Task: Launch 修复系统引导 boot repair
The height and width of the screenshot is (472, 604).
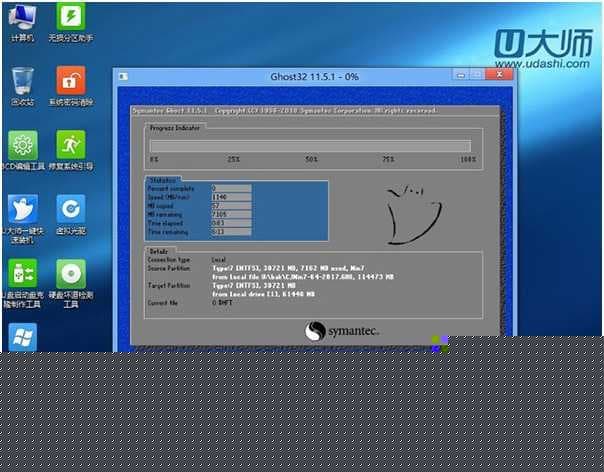Action: 70,146
